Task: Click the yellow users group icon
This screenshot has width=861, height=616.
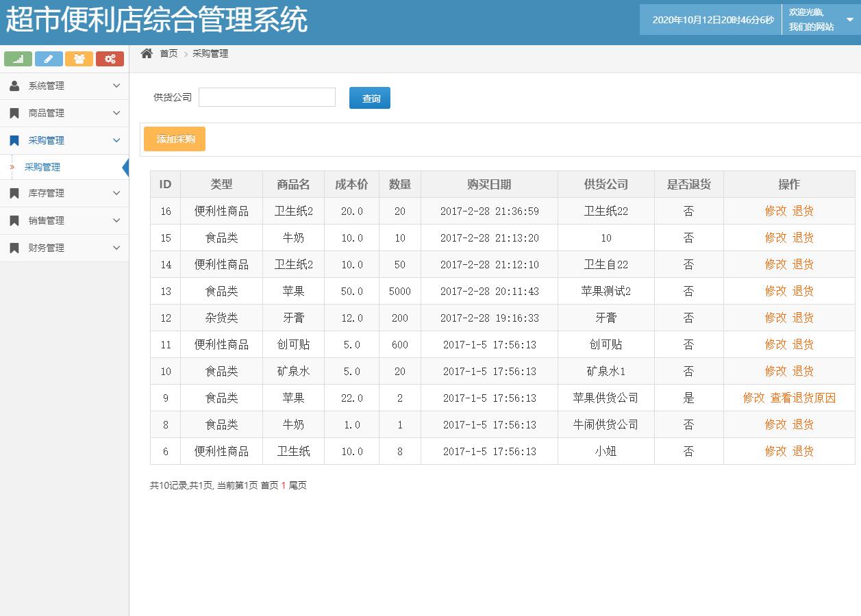Action: (79, 59)
